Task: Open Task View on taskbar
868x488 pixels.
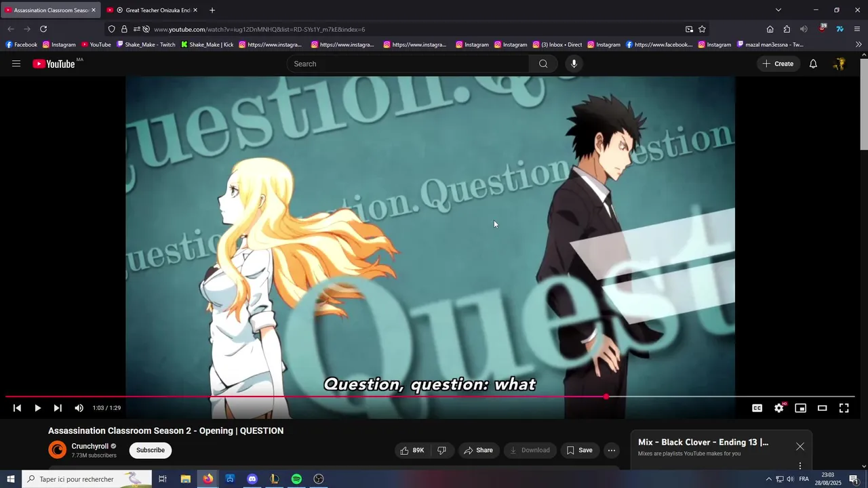Action: pos(163,479)
